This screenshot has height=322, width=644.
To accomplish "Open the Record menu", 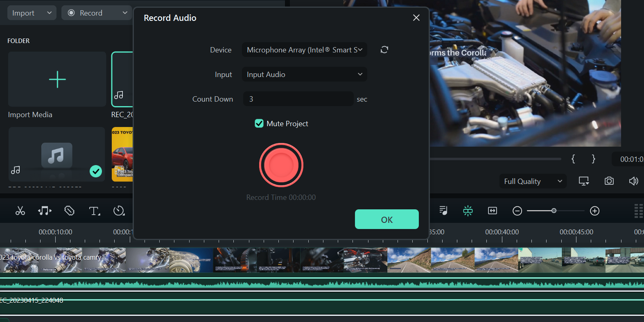I will click(97, 13).
